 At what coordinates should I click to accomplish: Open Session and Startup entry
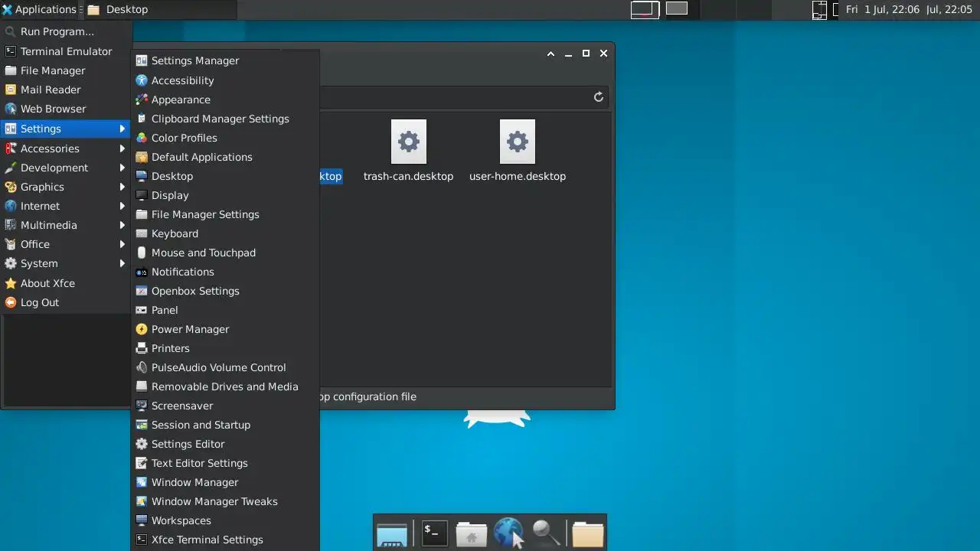click(225, 425)
